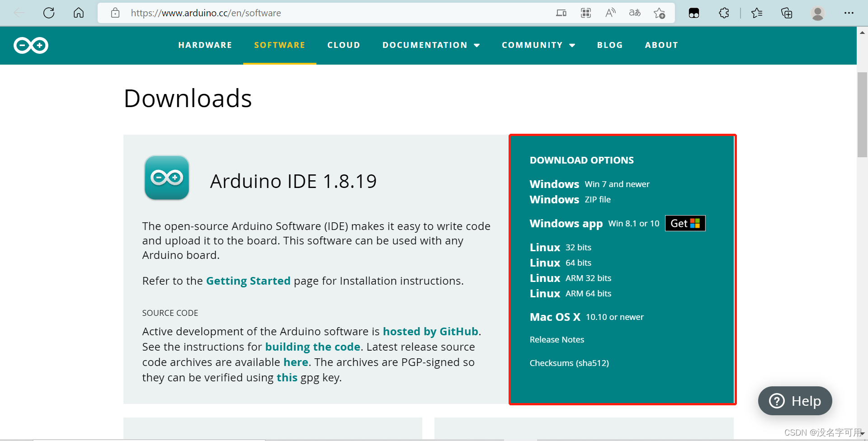
Task: Click the DOWNLOAD OPTIONS heading
Action: click(x=582, y=160)
